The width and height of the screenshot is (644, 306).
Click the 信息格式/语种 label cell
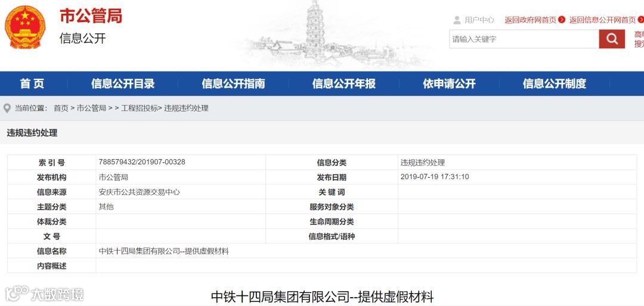(x=332, y=237)
